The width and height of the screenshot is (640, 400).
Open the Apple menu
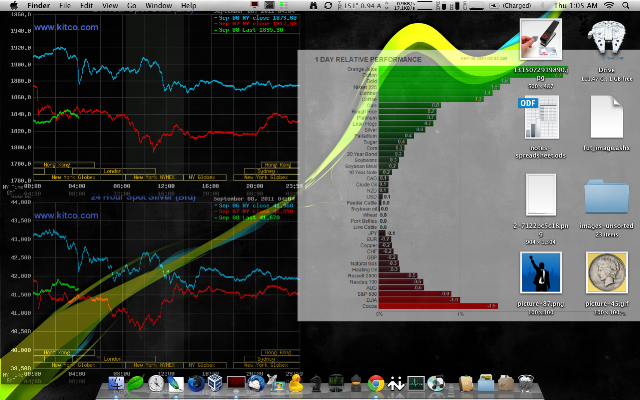click(x=13, y=5)
